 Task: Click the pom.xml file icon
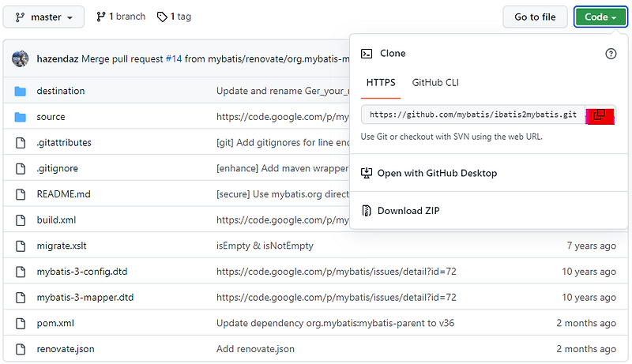pyautogui.click(x=21, y=323)
